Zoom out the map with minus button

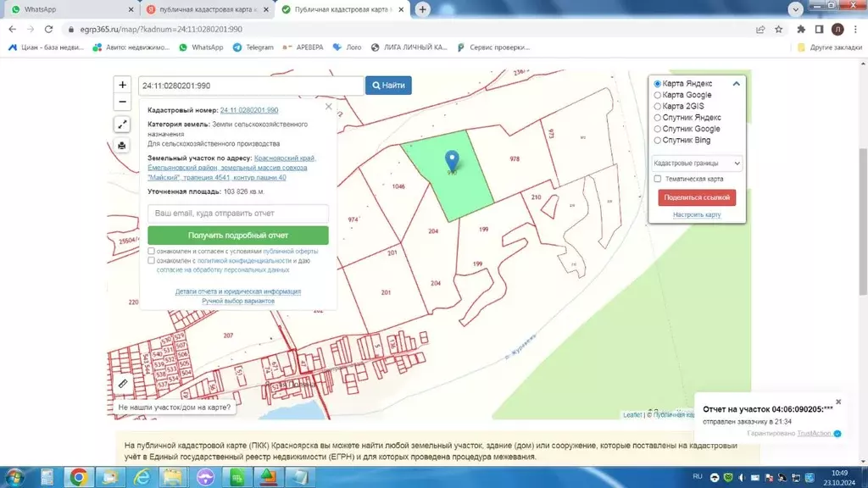tap(122, 102)
